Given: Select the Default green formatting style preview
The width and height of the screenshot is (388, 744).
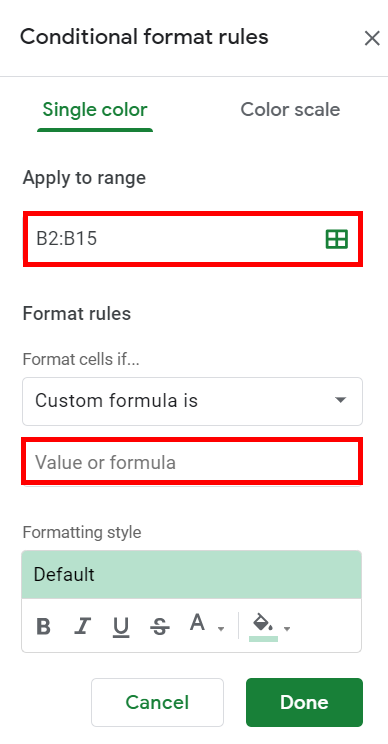Looking at the screenshot, I should tap(192, 575).
